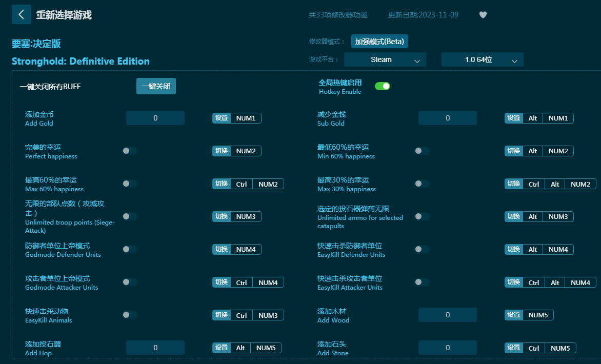The width and height of the screenshot is (601, 364).
Task: Click the Add Gold amount field
Action: 155,118
